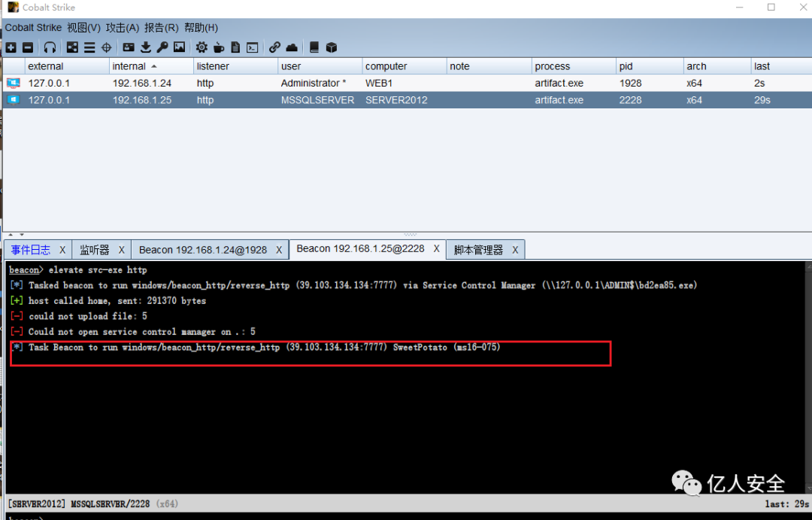Open the Cobalt Strike menu
Viewport: 812px width, 520px height.
[33, 28]
